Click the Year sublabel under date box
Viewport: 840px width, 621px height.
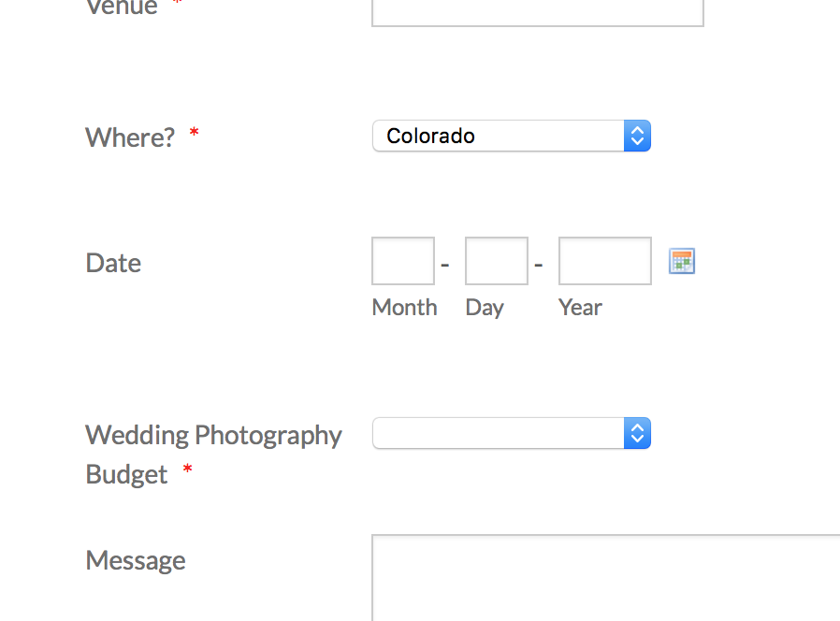[x=580, y=308]
